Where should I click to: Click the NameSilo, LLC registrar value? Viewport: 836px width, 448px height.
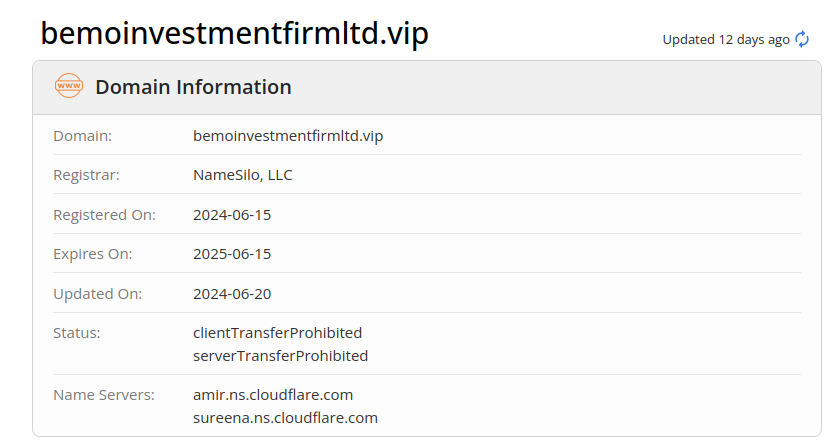coord(243,175)
